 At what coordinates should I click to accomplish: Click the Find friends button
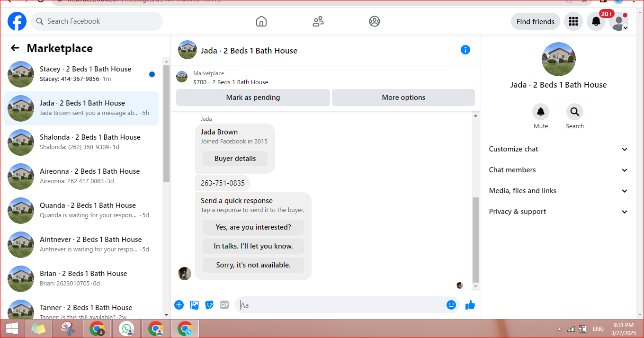[x=536, y=21]
